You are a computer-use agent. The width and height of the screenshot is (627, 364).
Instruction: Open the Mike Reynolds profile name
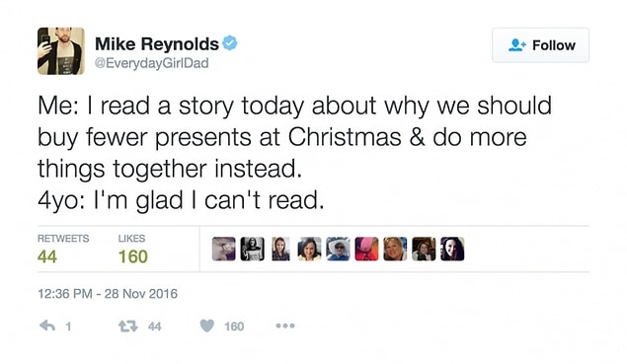tap(157, 43)
